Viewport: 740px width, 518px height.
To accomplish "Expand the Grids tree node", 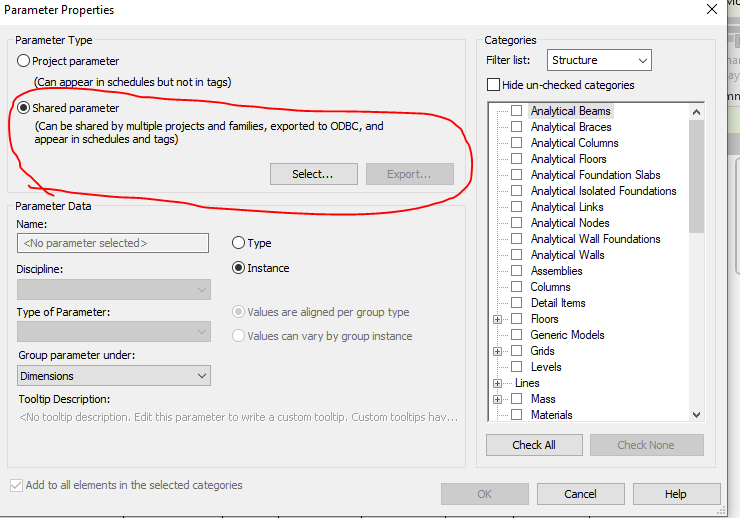I will 497,351.
